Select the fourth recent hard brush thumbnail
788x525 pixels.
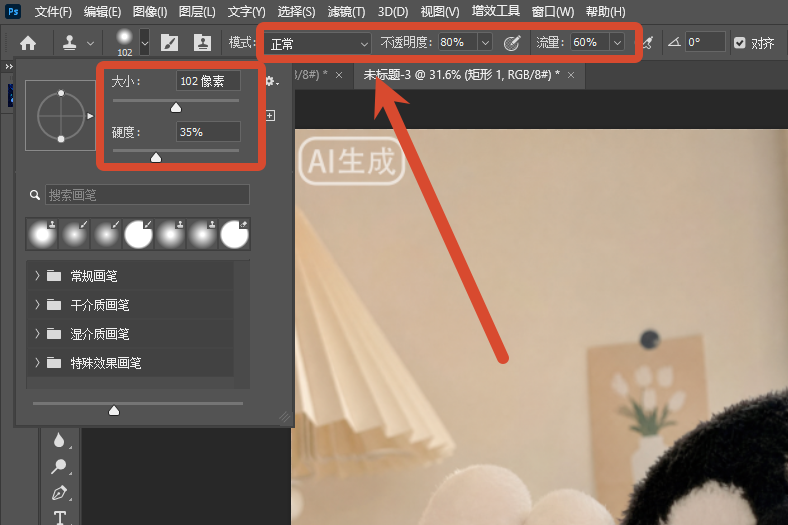point(138,234)
